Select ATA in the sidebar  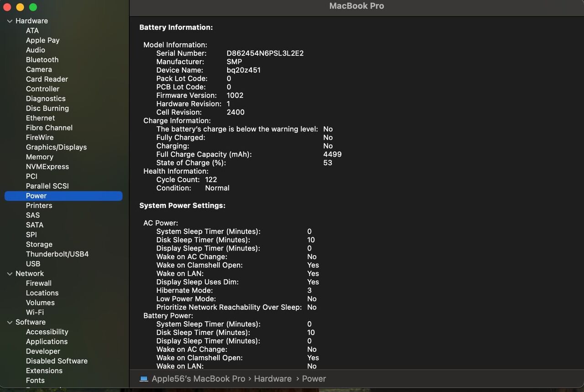pyautogui.click(x=32, y=31)
